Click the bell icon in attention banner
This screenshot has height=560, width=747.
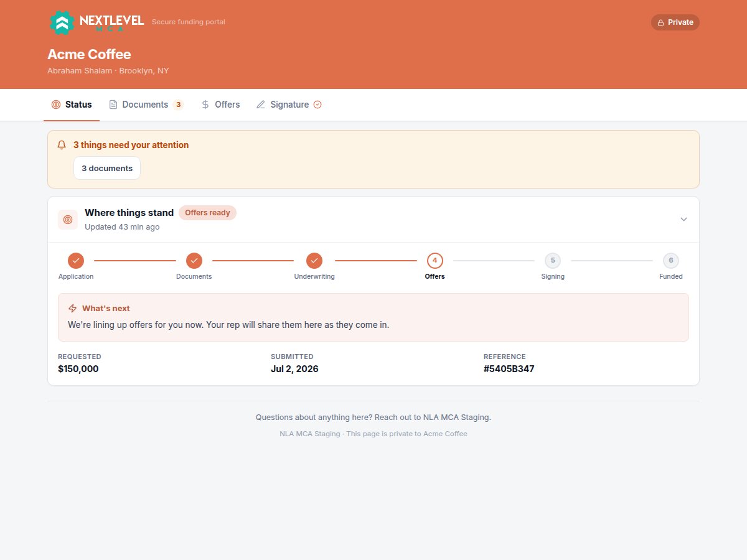tap(62, 145)
